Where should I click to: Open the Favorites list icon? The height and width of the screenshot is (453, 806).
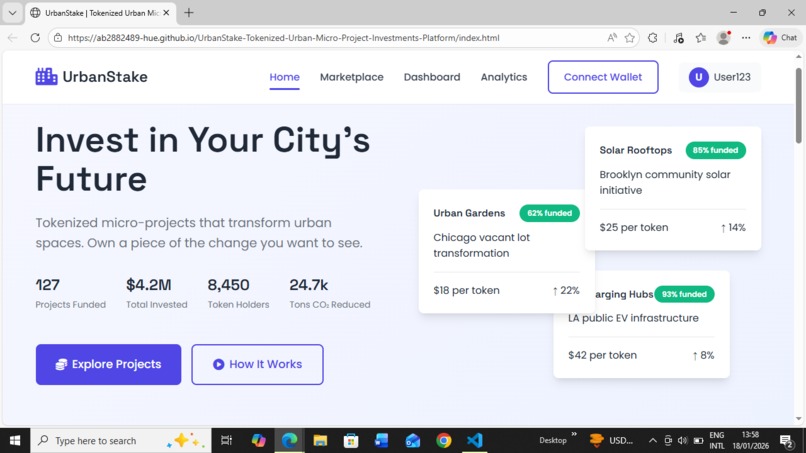(701, 38)
